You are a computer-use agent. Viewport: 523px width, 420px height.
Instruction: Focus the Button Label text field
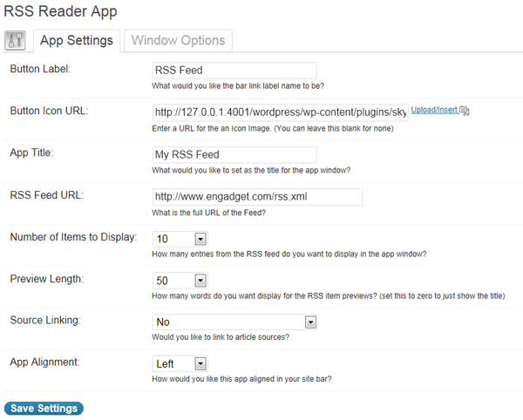coord(234,71)
